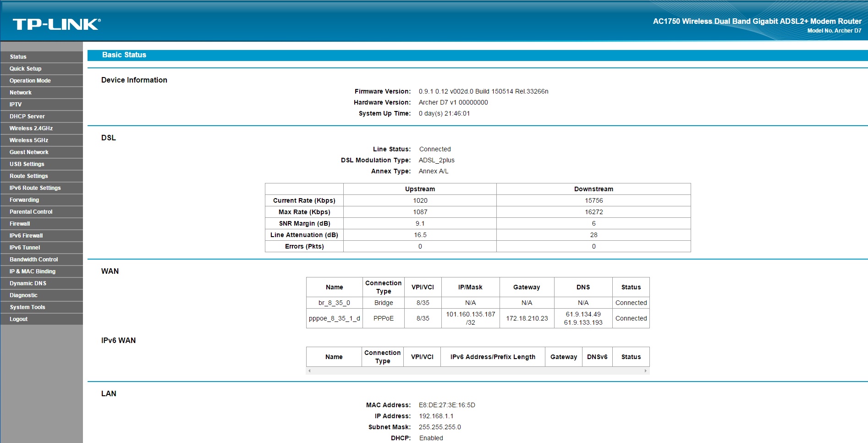
Task: Open IPv6 Tunnel settings
Action: coord(42,248)
